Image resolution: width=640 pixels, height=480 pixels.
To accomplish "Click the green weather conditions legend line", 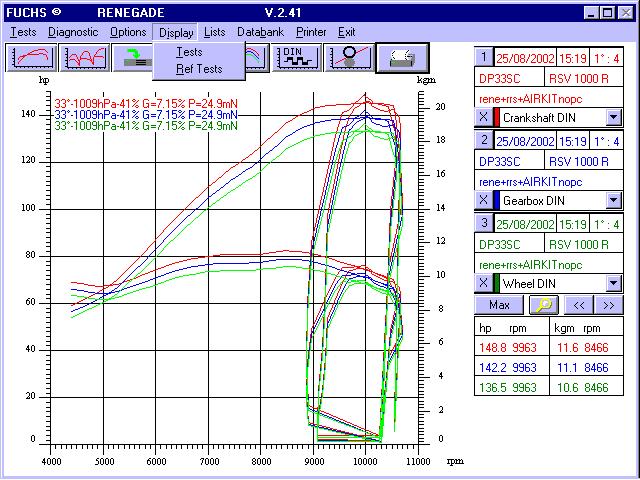I will click(146, 125).
